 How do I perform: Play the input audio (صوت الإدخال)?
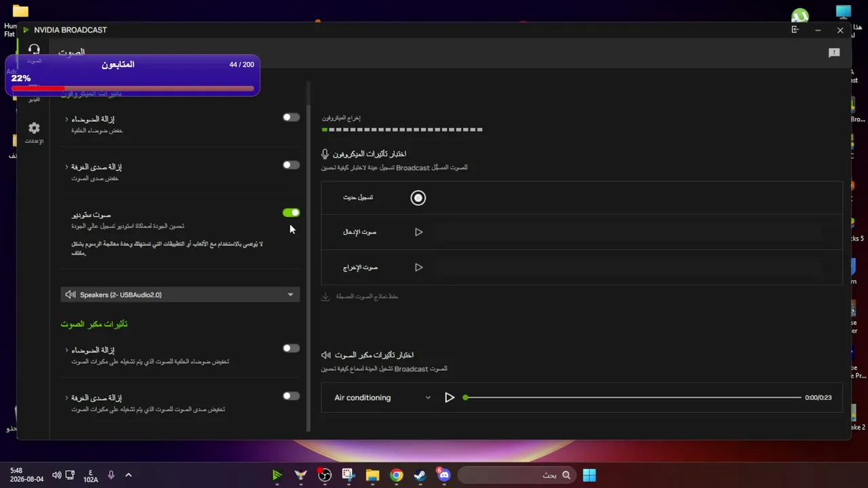tap(418, 232)
